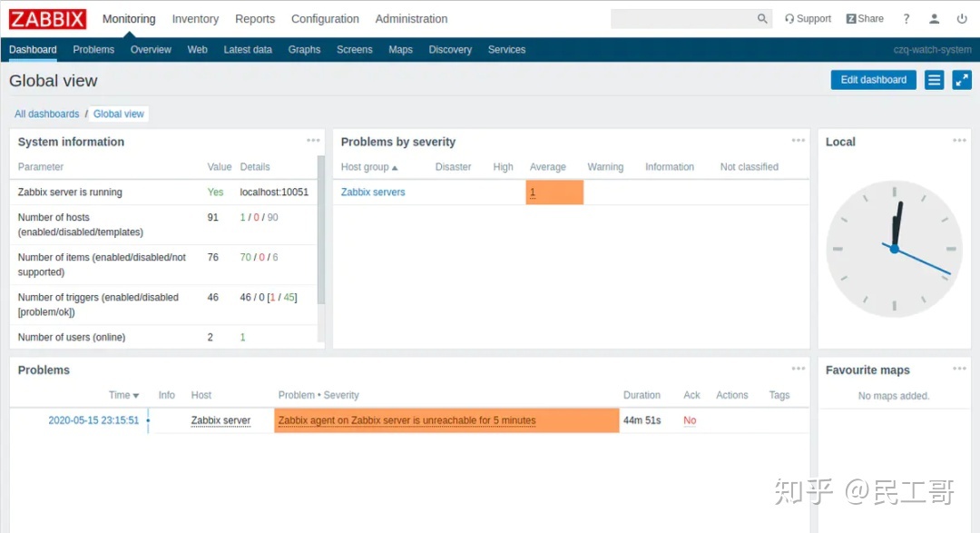Open the Reports menu

coord(255,19)
